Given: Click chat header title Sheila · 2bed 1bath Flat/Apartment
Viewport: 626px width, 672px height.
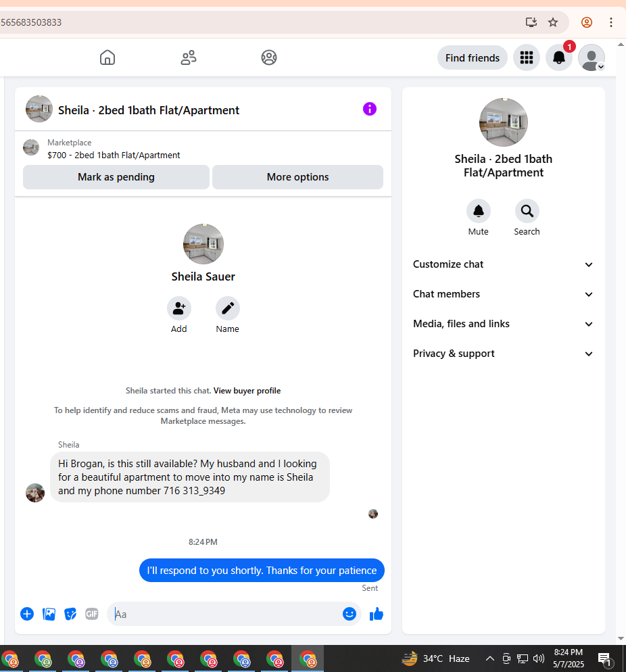Looking at the screenshot, I should [x=149, y=110].
